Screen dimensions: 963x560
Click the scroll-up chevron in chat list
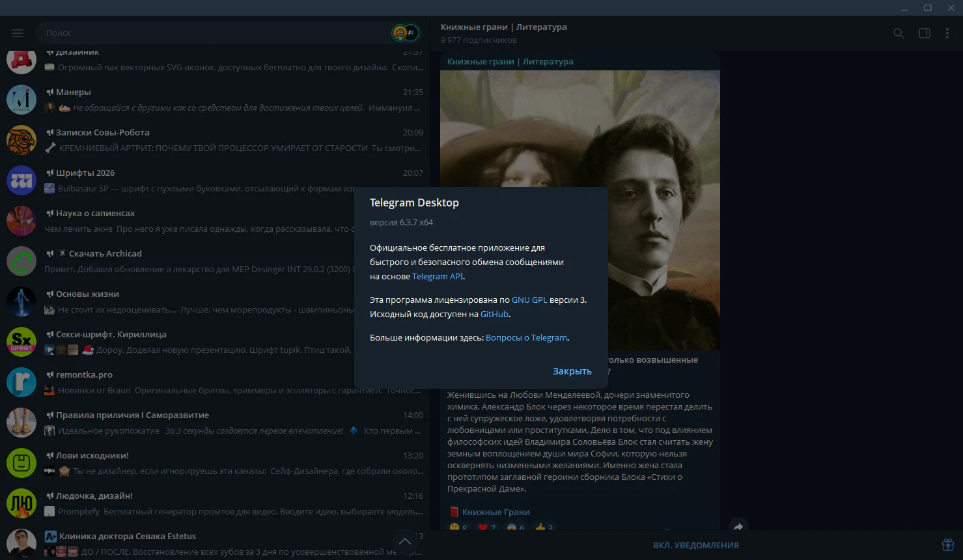tap(404, 541)
